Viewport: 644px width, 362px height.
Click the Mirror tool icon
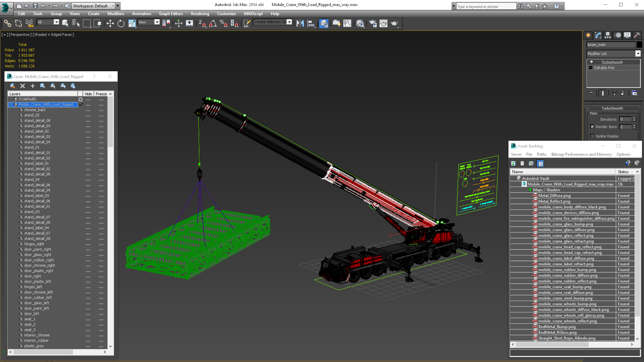click(300, 23)
